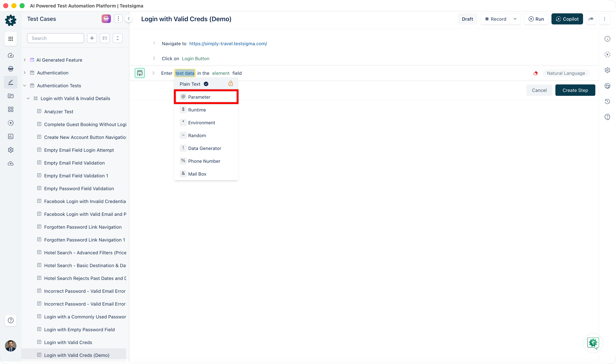Open Forgotten Password Link Navigation 1 test
The image size is (616, 364).
coord(85,240)
